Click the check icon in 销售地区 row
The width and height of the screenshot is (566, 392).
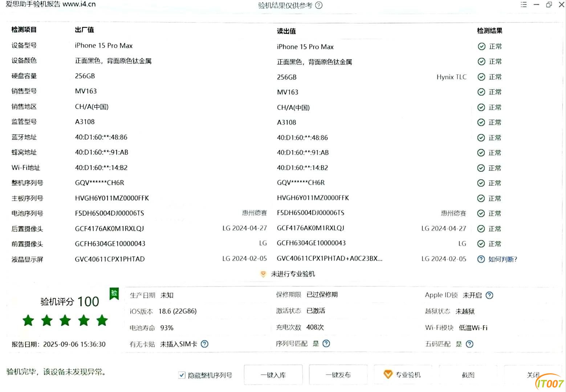[x=481, y=107]
